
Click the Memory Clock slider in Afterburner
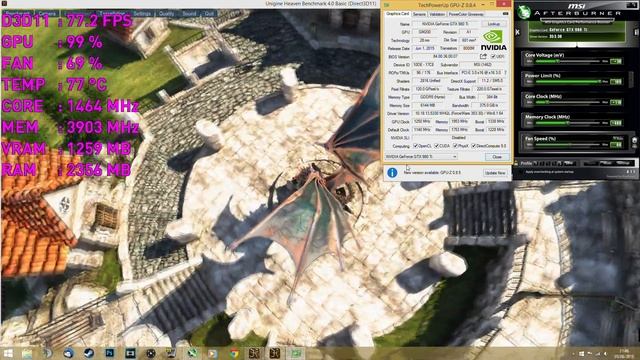pos(568,122)
